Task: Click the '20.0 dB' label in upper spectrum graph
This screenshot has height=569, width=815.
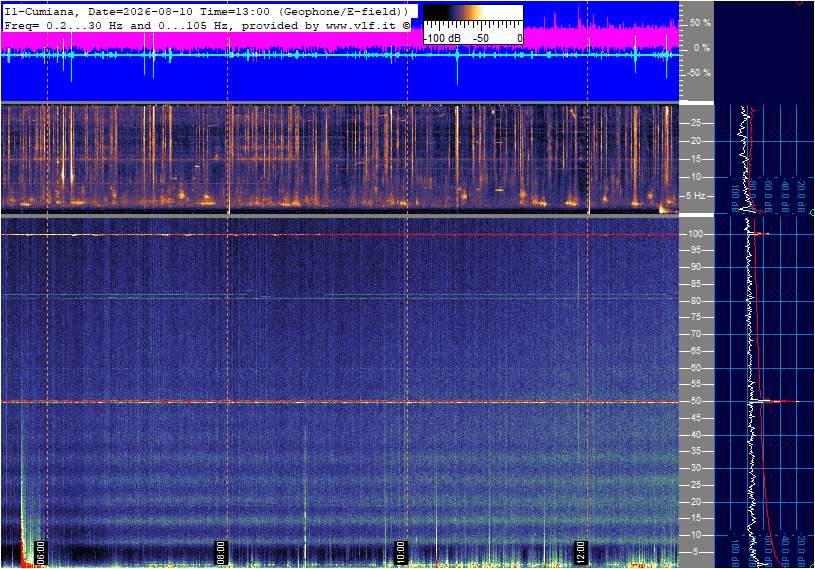Action: tap(801, 195)
